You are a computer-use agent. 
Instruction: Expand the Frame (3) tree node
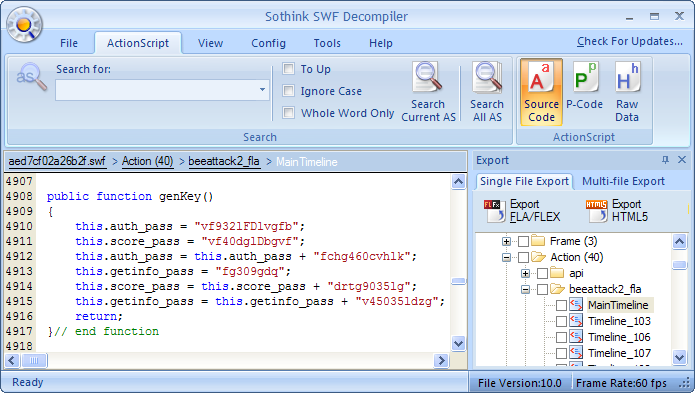tap(506, 241)
